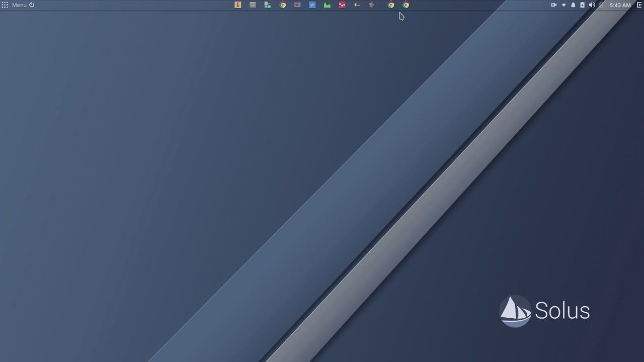Open the video player panel icon

(297, 5)
